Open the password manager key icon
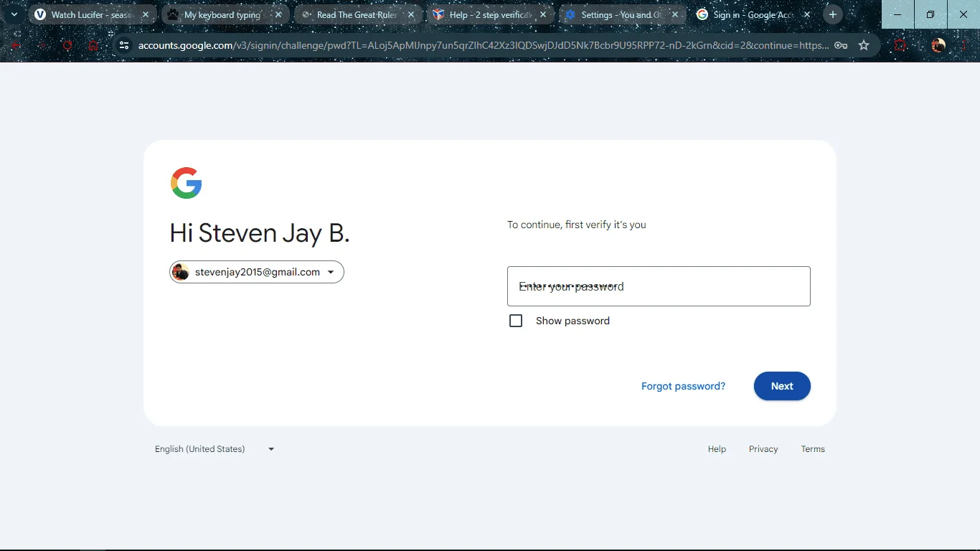980x551 pixels. [x=841, y=45]
